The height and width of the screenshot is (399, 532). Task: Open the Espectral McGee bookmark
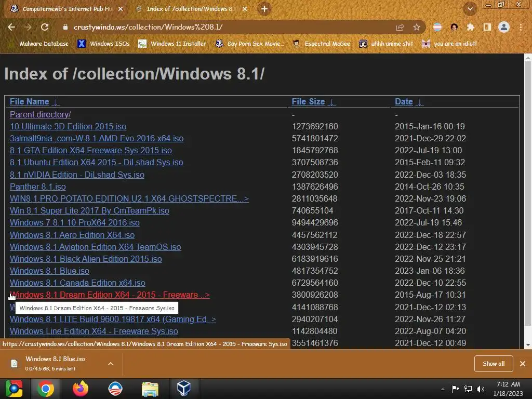[x=321, y=44]
